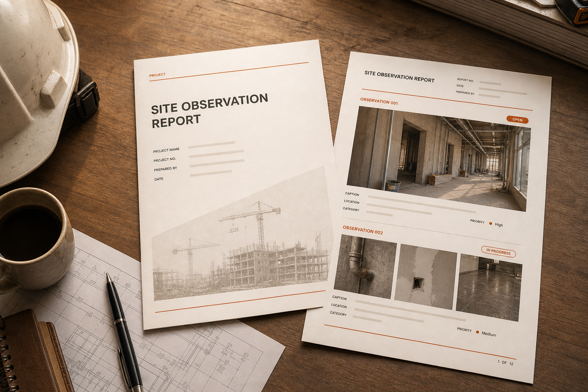Image resolution: width=588 pixels, height=392 pixels.
Task: Click the placeholder line beside cover "DATE"
Action: 211,173
